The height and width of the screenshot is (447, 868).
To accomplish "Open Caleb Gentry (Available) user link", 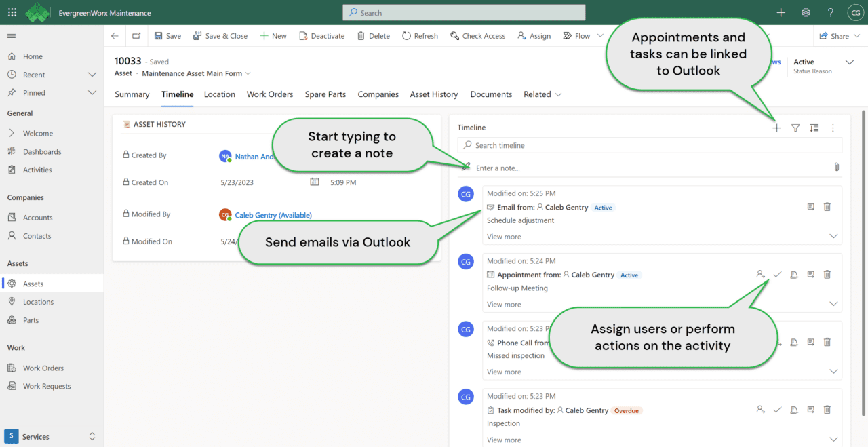I will (x=273, y=215).
